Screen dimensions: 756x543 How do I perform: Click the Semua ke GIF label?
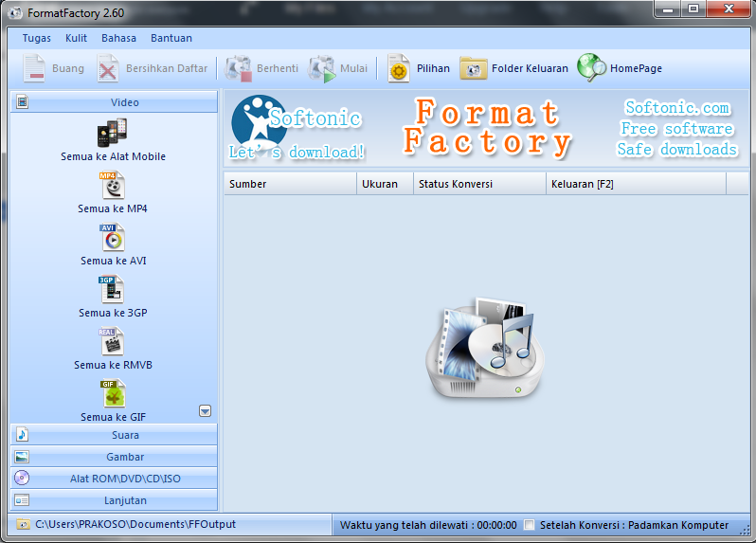tap(114, 417)
